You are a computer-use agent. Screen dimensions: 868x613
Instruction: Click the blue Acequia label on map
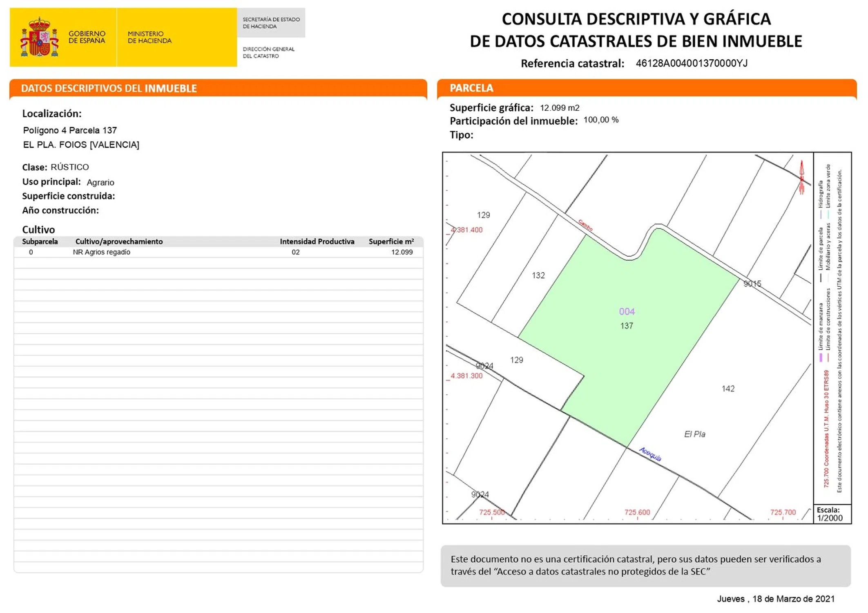coord(650,454)
